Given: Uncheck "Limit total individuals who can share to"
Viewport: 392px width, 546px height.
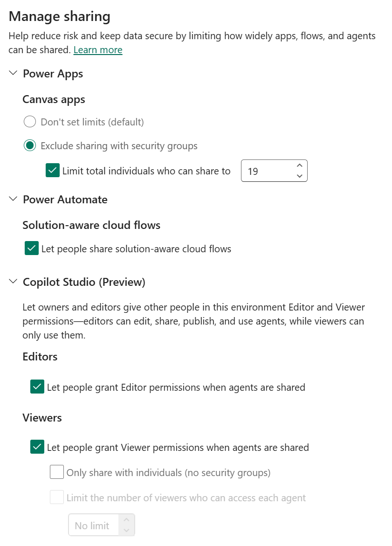Looking at the screenshot, I should click(x=52, y=171).
